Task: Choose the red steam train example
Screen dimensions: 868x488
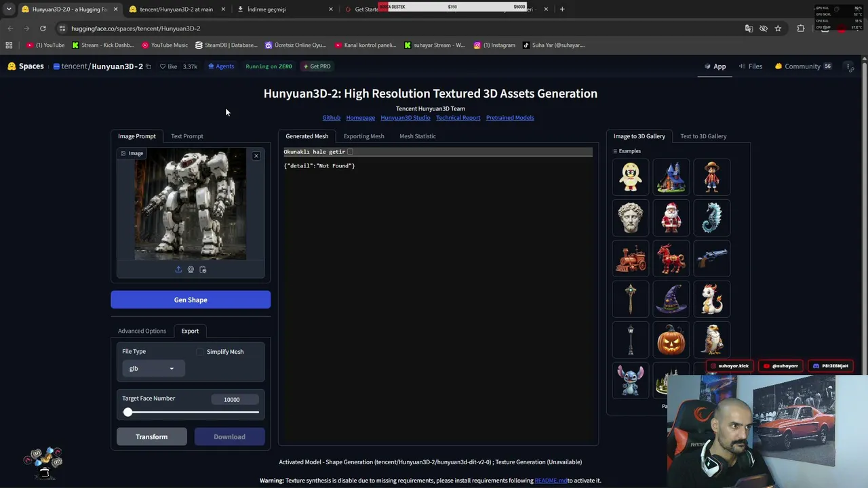Action: tap(631, 258)
